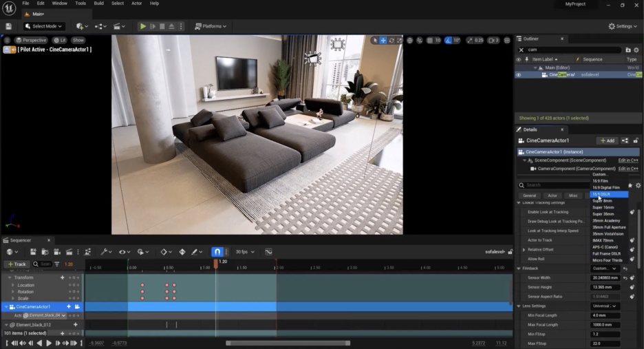
Task: Open the Actor menu
Action: [136, 3]
